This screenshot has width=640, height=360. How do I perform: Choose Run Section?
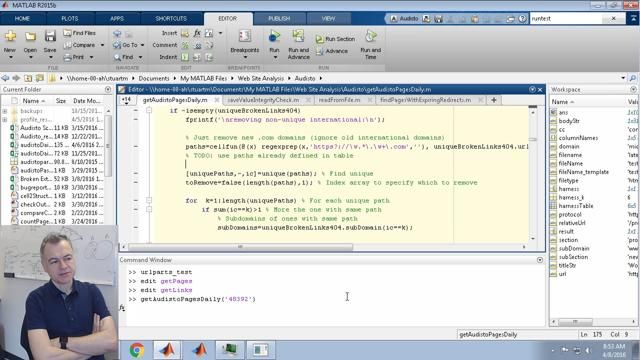click(335, 39)
